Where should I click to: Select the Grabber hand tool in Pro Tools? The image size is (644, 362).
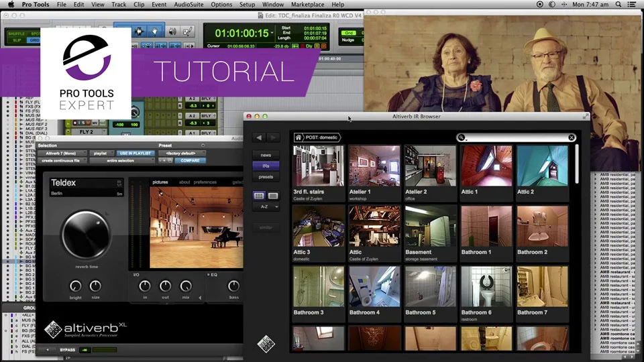click(x=155, y=32)
